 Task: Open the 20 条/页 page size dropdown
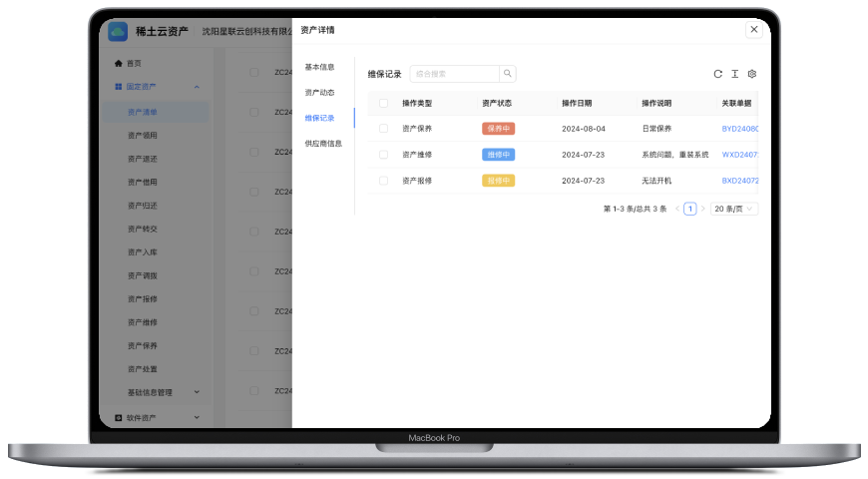734,209
